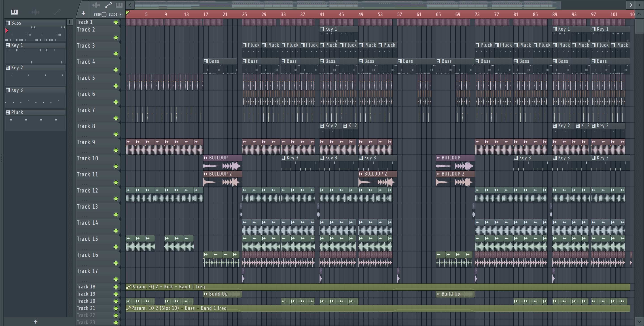Mute Track 12 with its green LED
644x326 pixels.
(x=116, y=199)
